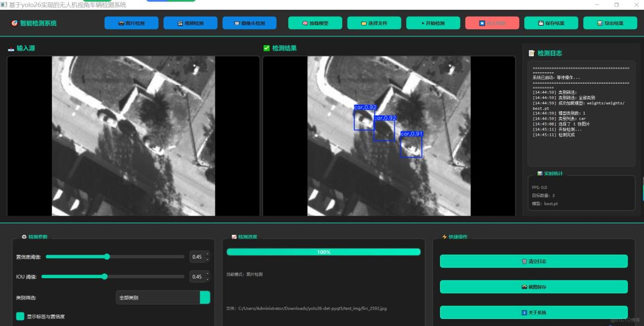Open 关于系统 about system dialog
Viewport: 644px width, 326px height.
click(533, 312)
